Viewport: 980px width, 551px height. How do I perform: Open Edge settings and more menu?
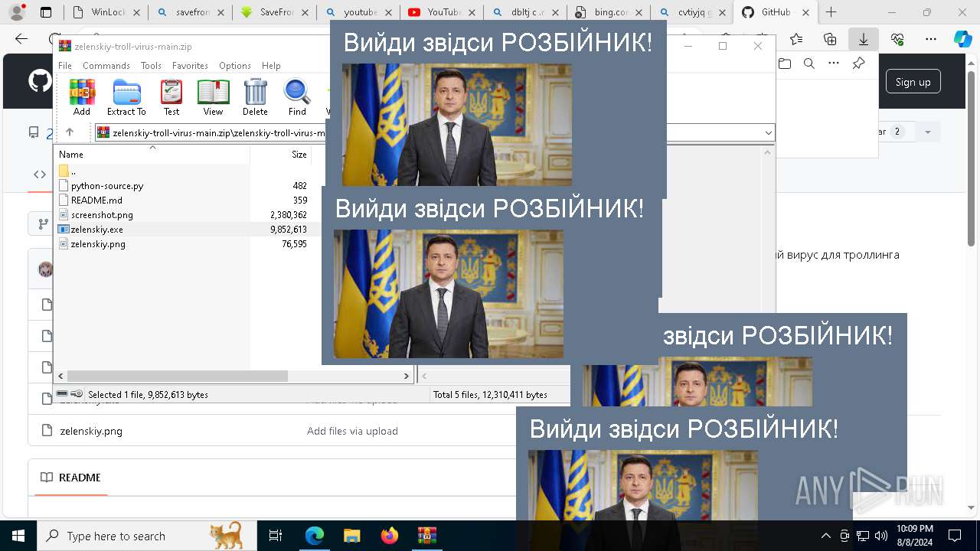click(930, 39)
